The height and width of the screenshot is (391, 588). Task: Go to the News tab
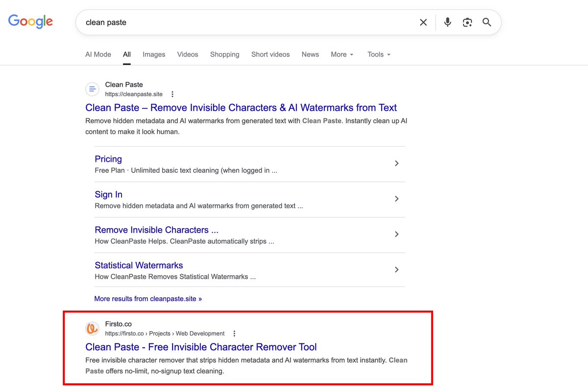click(310, 54)
